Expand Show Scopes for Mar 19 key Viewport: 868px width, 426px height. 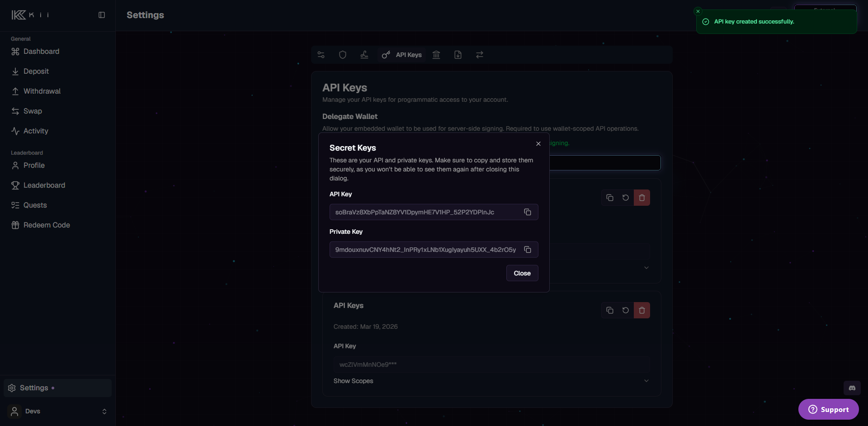pos(491,381)
